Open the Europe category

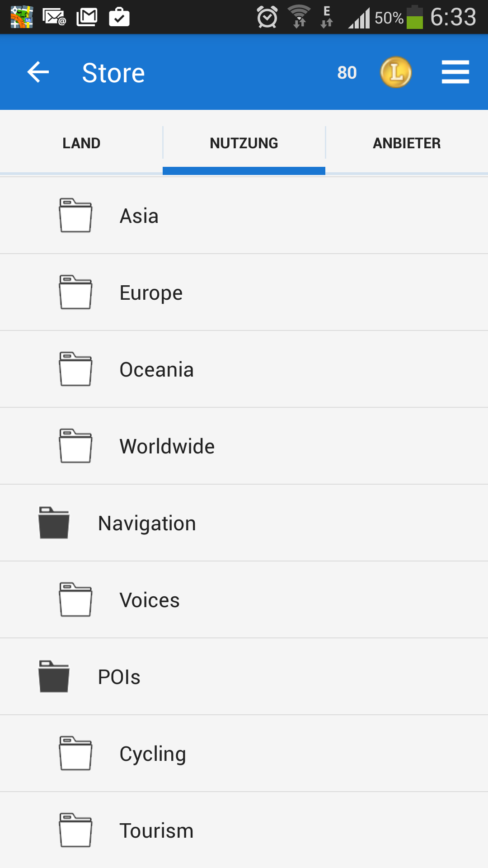(x=151, y=292)
